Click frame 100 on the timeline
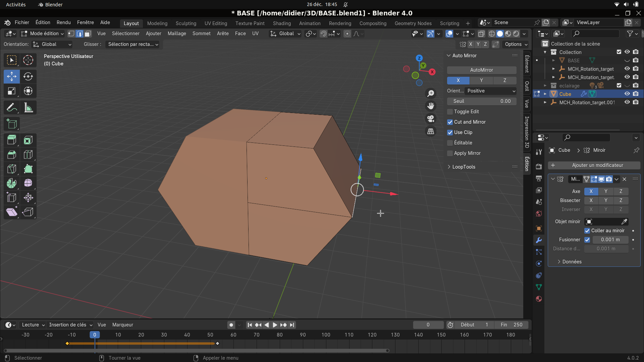This screenshot has width=644, height=362. tap(326, 335)
